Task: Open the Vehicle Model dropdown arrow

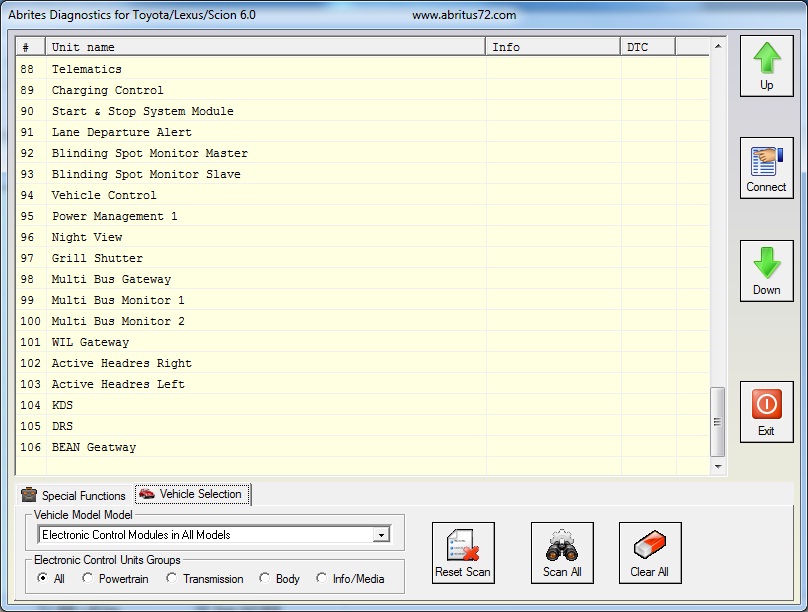Action: 381,535
